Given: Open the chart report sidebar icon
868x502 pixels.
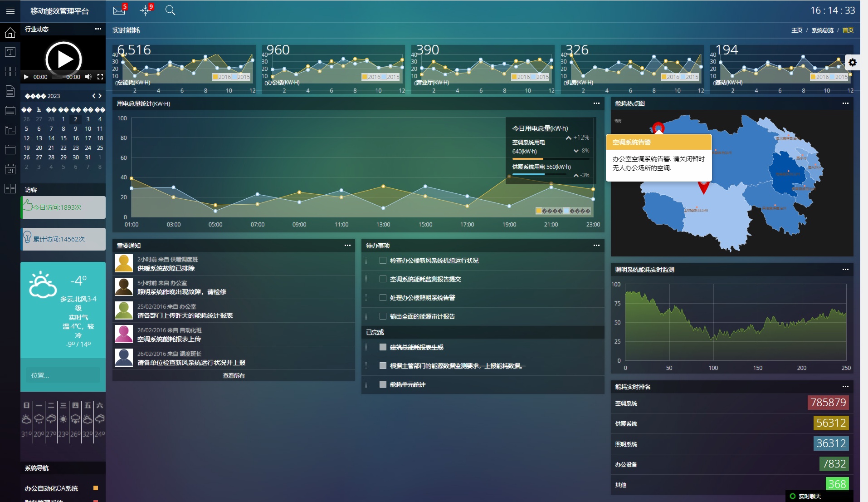Looking at the screenshot, I should [10, 130].
